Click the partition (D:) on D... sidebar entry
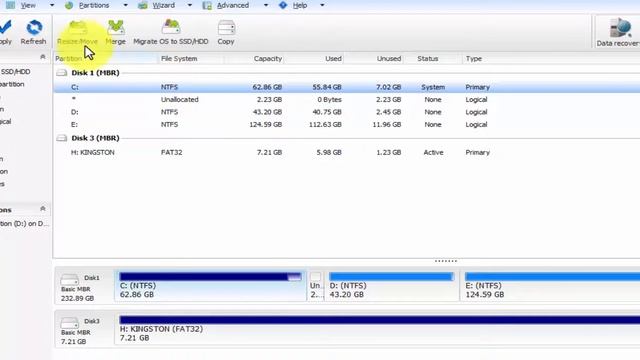 coord(24,224)
